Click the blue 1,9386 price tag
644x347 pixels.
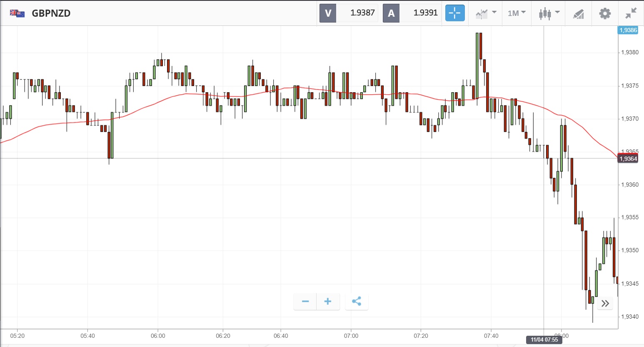(628, 30)
